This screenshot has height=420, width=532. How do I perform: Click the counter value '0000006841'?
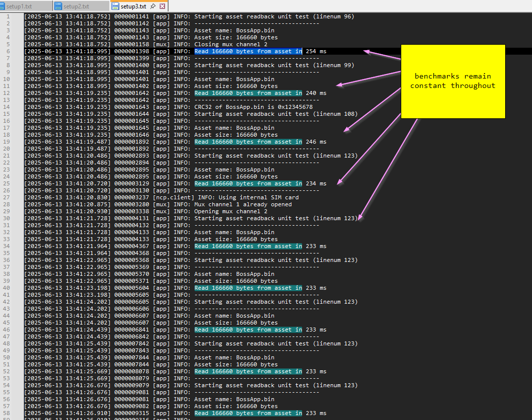pyautogui.click(x=132, y=330)
